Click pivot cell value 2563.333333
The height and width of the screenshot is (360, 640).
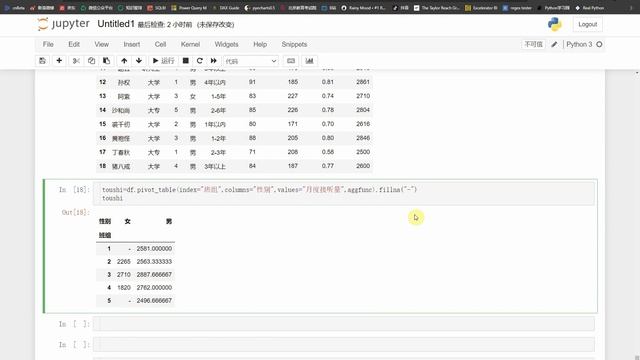pos(154,262)
